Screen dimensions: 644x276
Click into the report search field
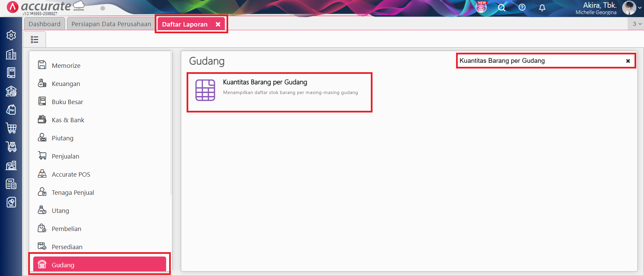click(537, 61)
